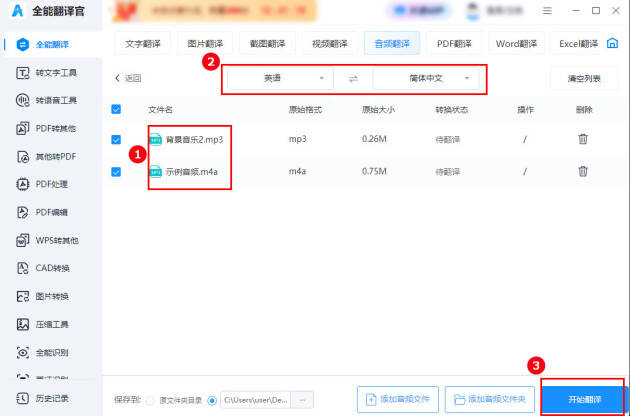Go back with the 返回 link
This screenshot has height=416, width=630.
pyautogui.click(x=128, y=78)
